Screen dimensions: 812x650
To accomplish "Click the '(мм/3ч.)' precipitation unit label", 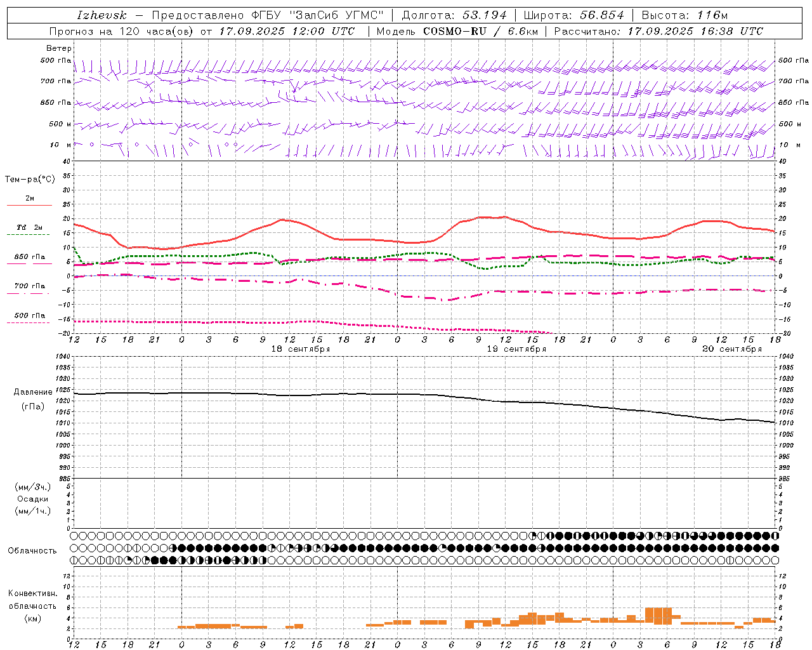I will point(33,487).
